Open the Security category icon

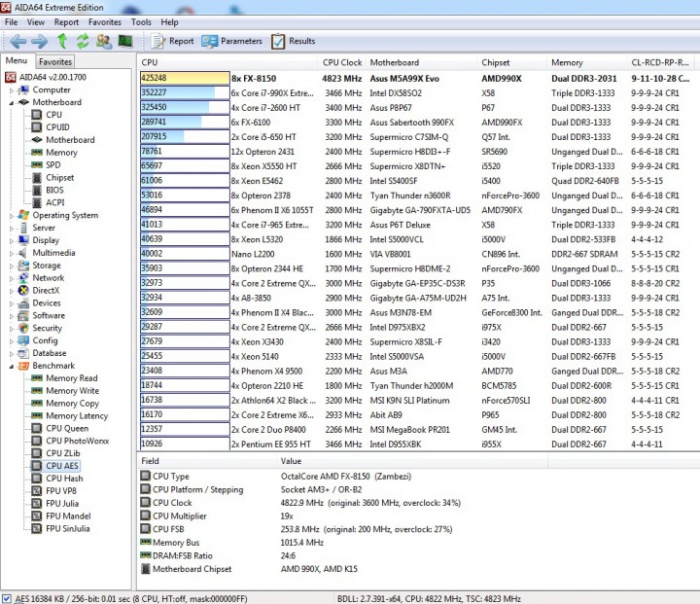click(23, 328)
